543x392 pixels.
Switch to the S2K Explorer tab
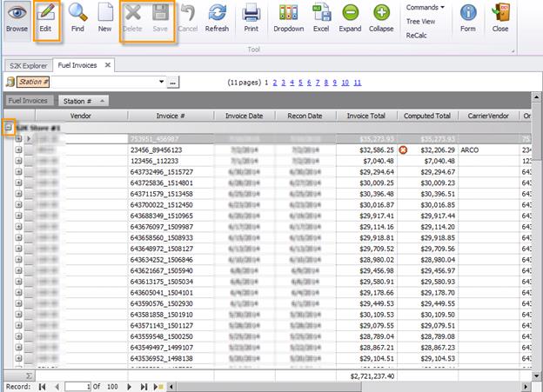(28, 65)
